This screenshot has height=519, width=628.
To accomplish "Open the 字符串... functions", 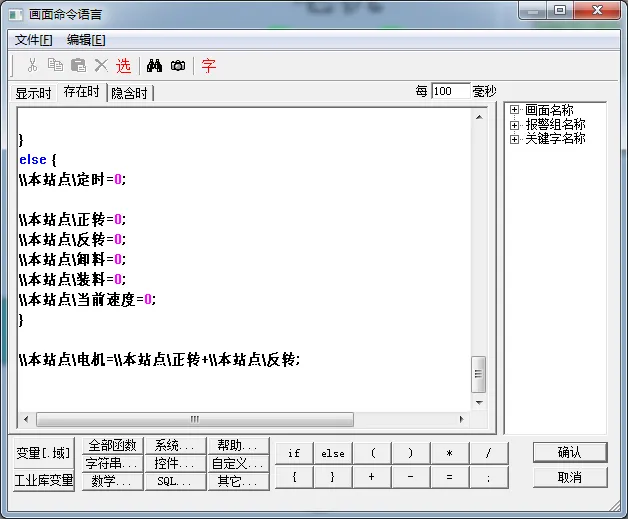I will tap(113, 464).
